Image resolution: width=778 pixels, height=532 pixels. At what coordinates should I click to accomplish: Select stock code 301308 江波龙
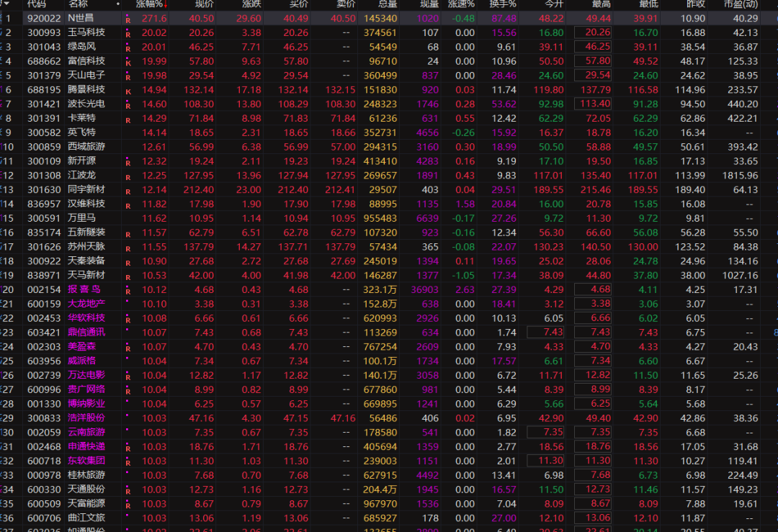(44, 176)
